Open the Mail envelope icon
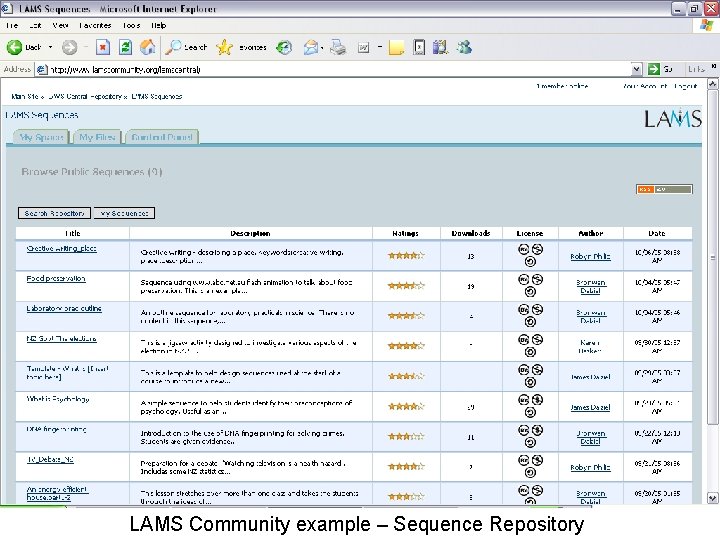 [x=311, y=47]
